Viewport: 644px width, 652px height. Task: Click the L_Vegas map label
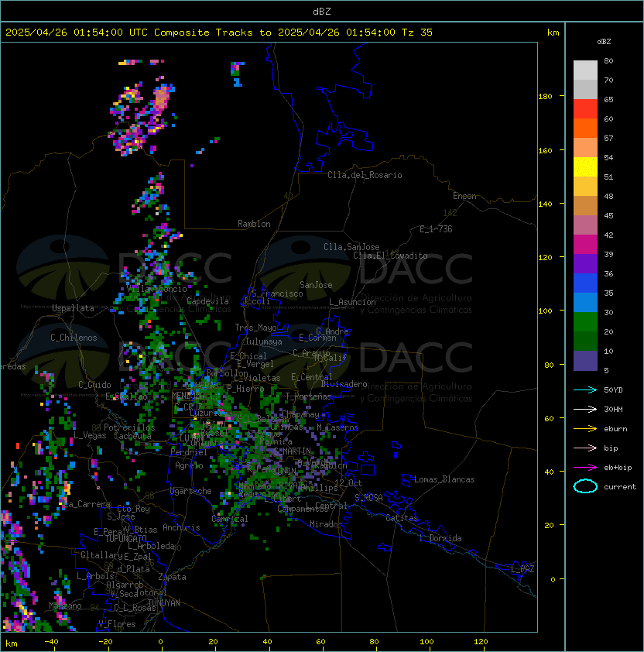pos(90,435)
